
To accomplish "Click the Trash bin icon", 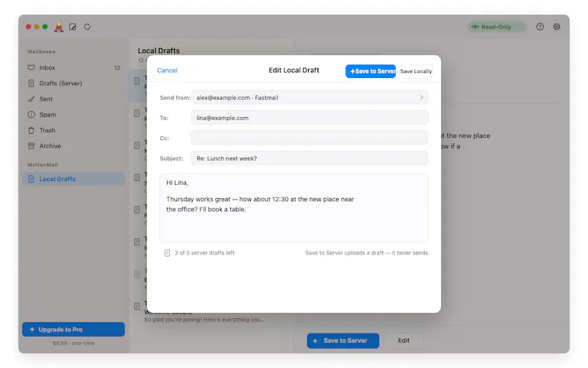I will [x=31, y=130].
